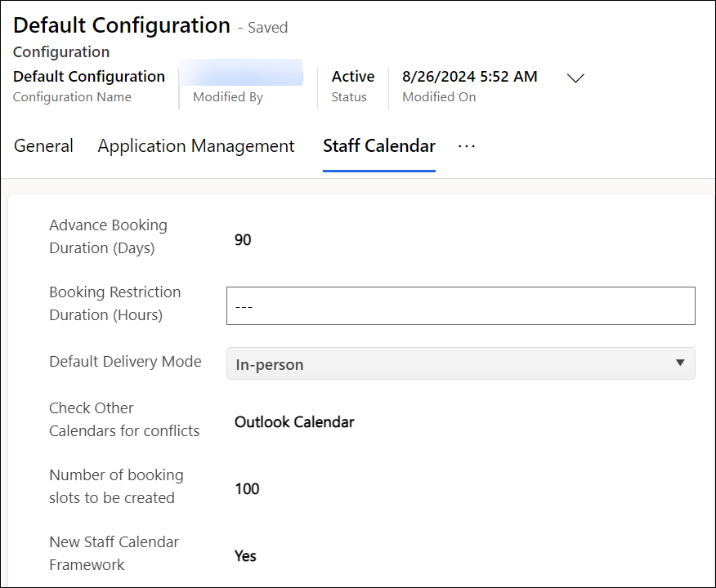Switch to the General tab
The width and height of the screenshot is (716, 588).
point(44,146)
